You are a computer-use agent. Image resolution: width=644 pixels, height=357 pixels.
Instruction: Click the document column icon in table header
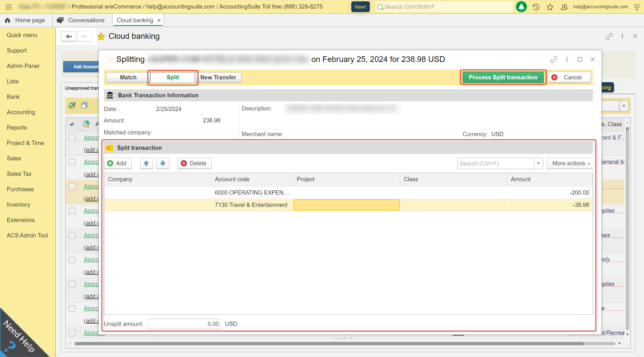tap(86, 124)
